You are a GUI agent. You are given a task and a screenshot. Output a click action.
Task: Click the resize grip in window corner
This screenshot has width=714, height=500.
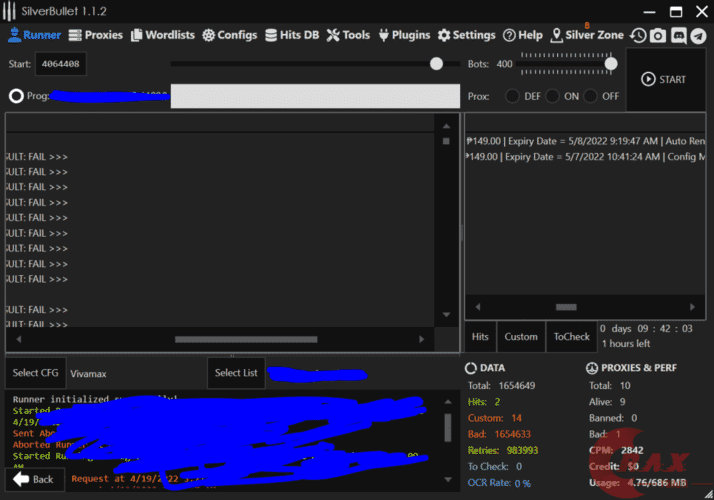(x=708, y=494)
